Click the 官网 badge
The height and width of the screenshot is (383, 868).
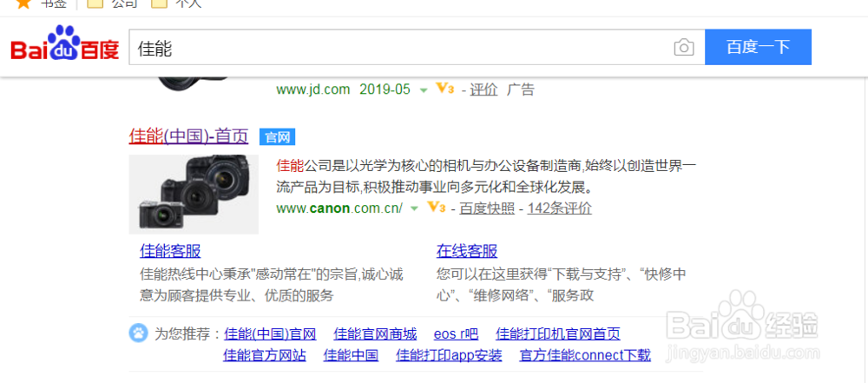pos(278,137)
